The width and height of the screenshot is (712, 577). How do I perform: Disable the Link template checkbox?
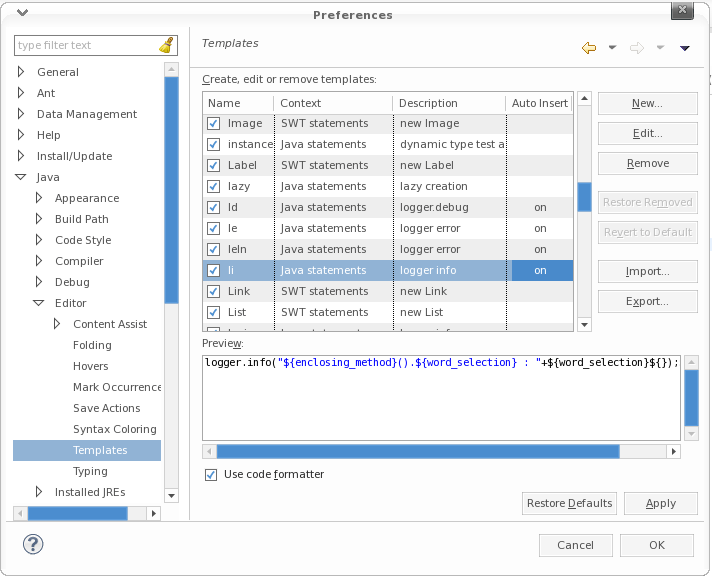[x=213, y=292]
